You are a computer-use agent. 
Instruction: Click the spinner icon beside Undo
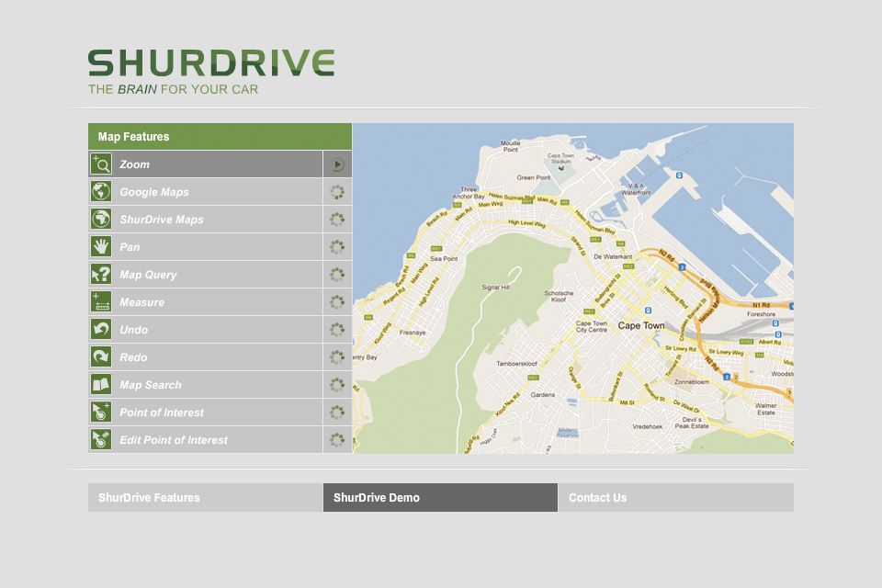(337, 330)
